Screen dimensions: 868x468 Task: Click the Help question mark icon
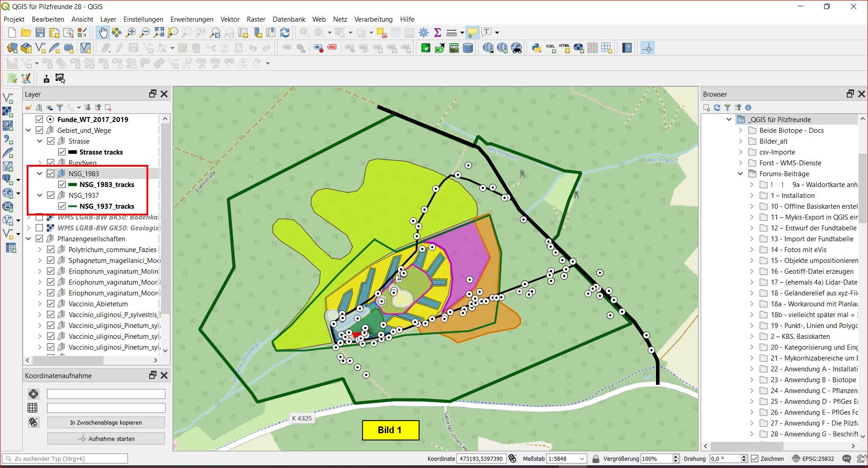pyautogui.click(x=627, y=48)
